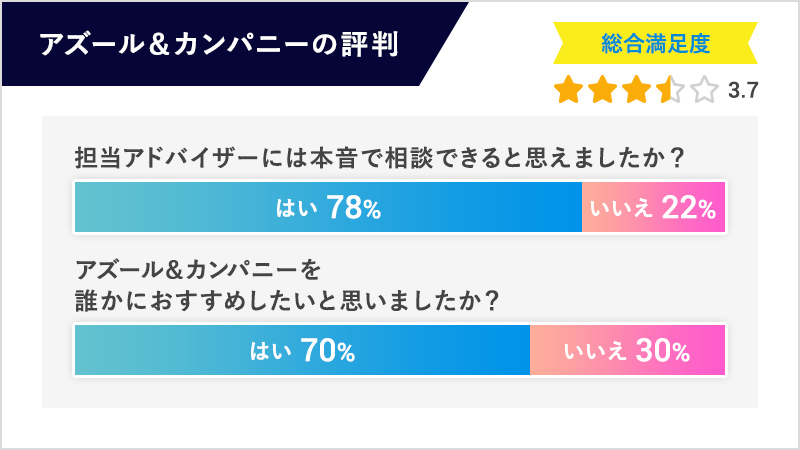The width and height of the screenshot is (800, 450).
Task: Click the first filled orange star
Action: (x=569, y=90)
